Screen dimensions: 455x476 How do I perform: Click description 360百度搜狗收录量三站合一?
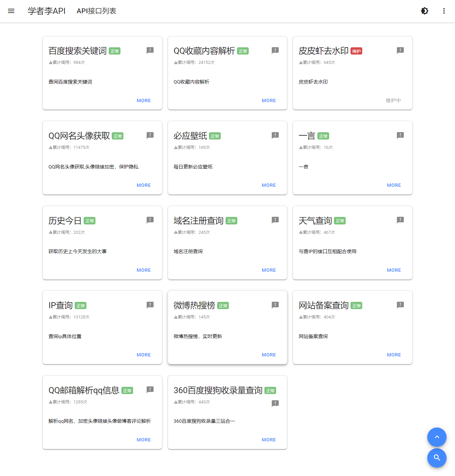point(204,421)
